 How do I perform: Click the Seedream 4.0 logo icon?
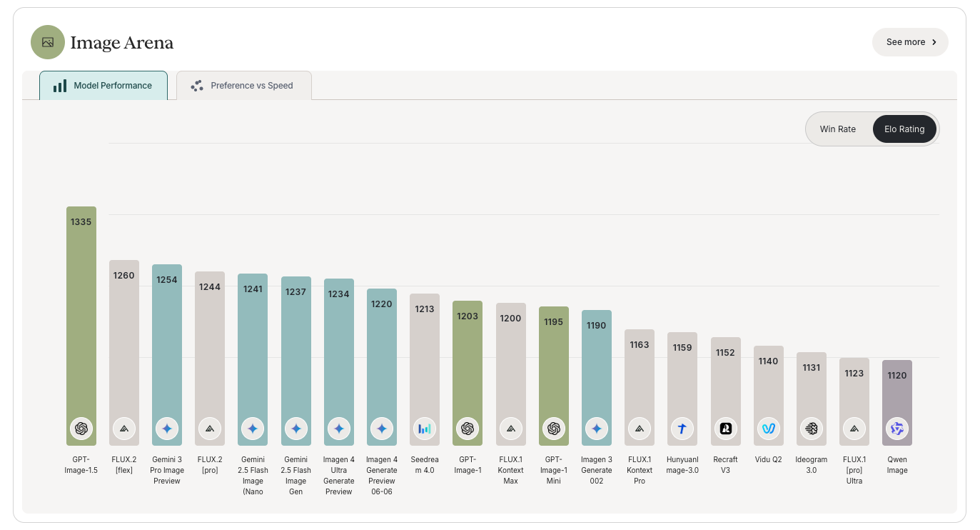tap(425, 429)
